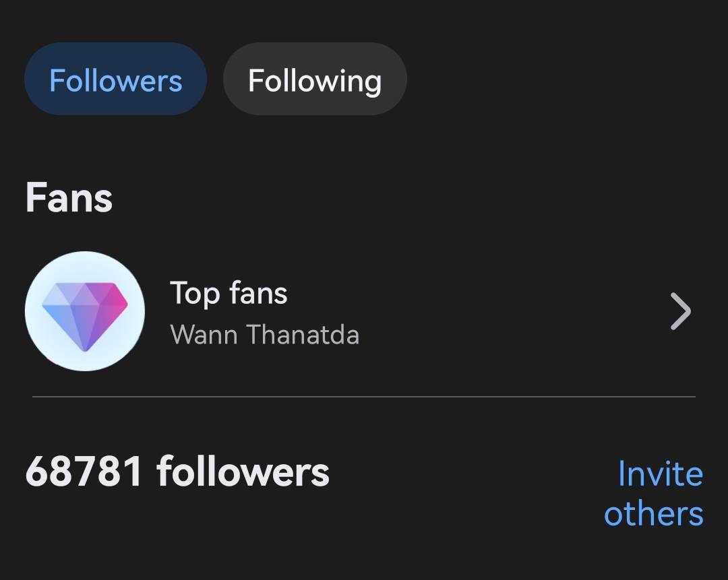Click the 68781 followers count

[177, 471]
